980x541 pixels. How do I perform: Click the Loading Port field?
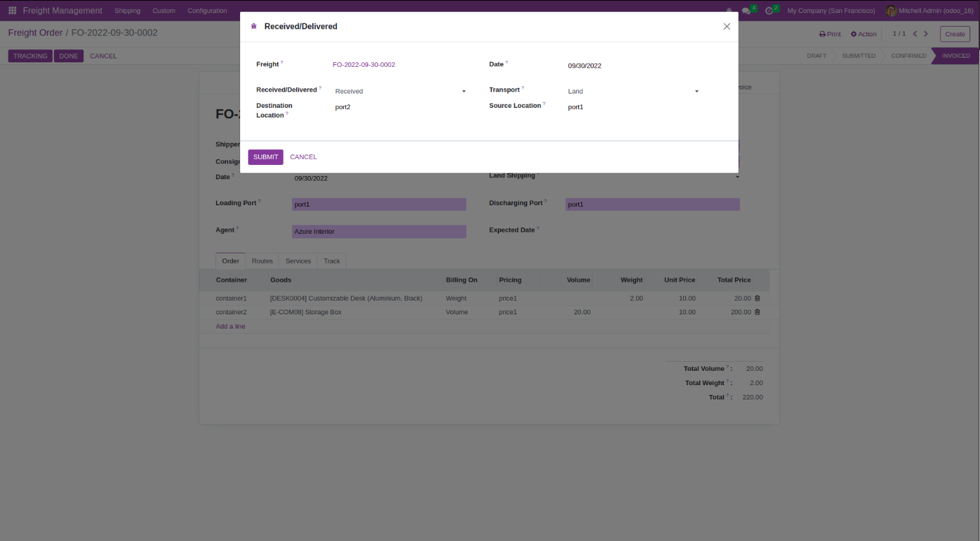[379, 205]
